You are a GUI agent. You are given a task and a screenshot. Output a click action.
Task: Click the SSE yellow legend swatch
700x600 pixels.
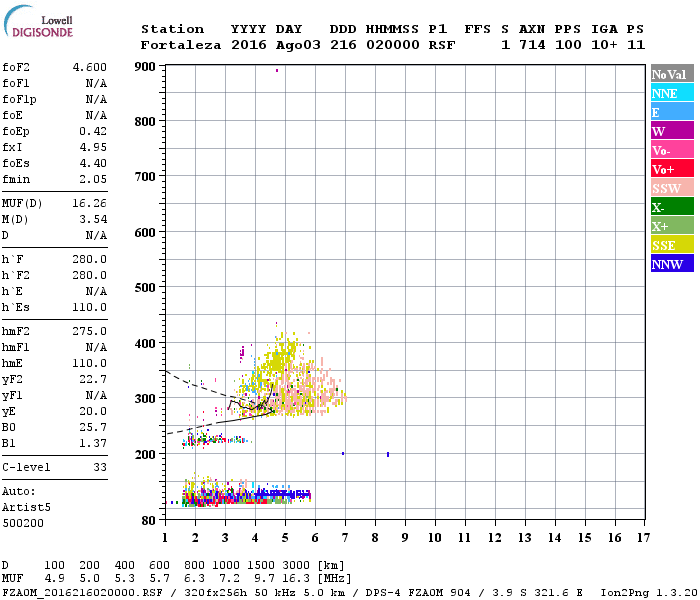(x=672, y=245)
